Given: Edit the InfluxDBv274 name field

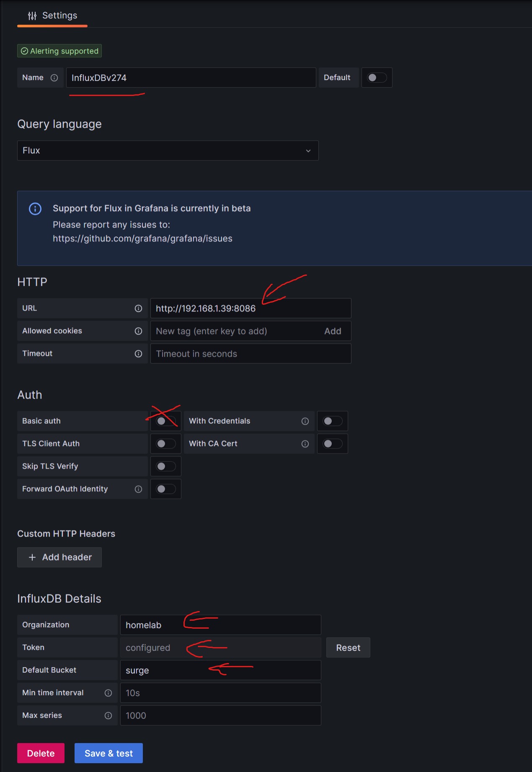Looking at the screenshot, I should coord(191,78).
